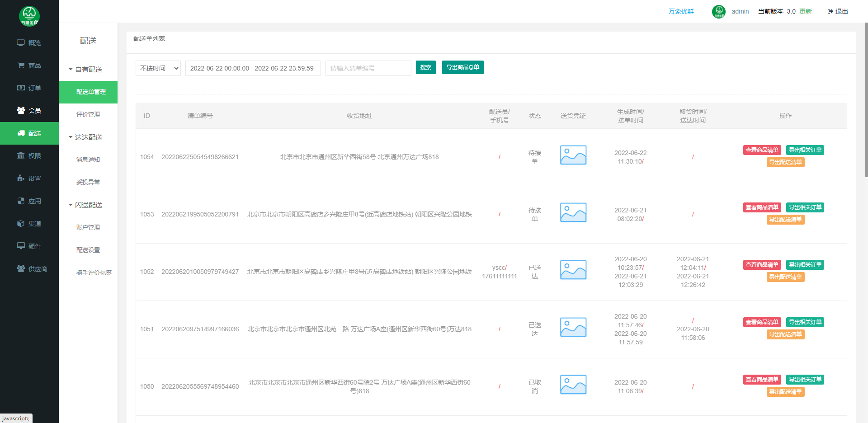Open the 会员 members section
The width and height of the screenshot is (868, 423).
click(x=29, y=110)
